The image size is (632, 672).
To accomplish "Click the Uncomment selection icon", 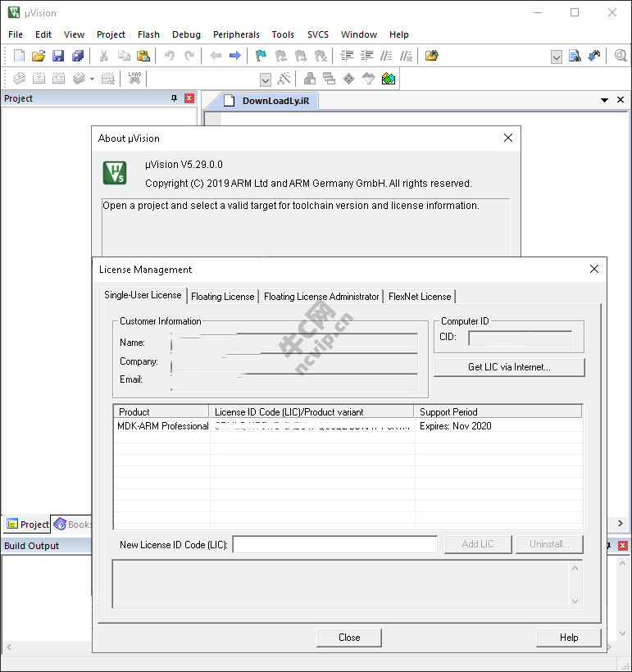I will coord(406,56).
